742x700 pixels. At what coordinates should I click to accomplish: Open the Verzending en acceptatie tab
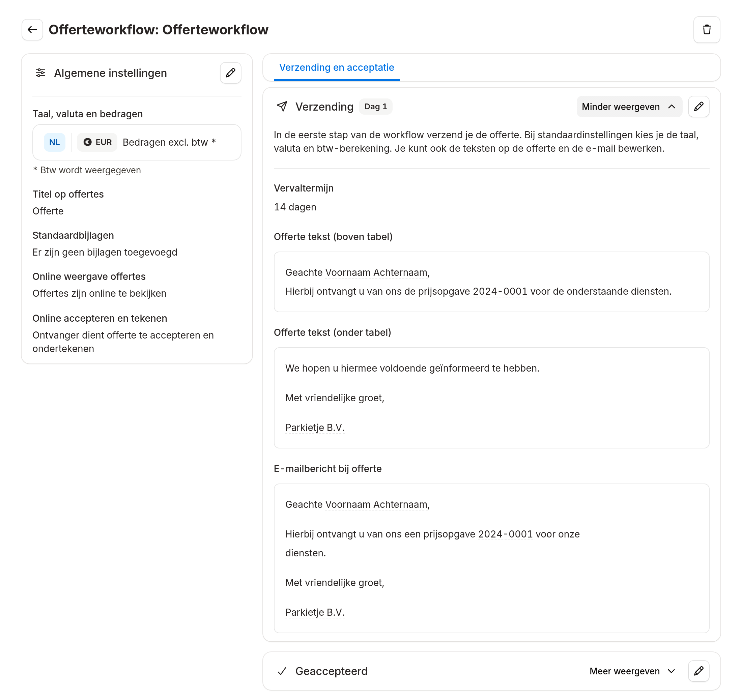coord(336,67)
